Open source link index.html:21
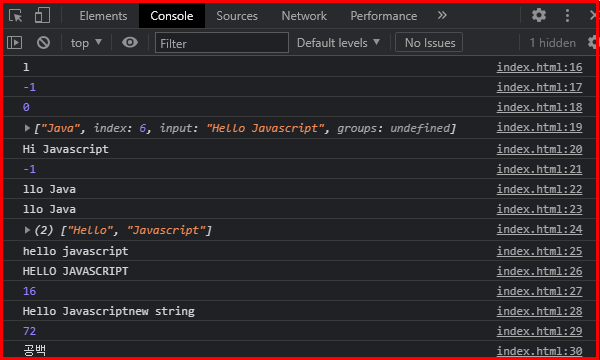600x360 pixels. pos(539,169)
